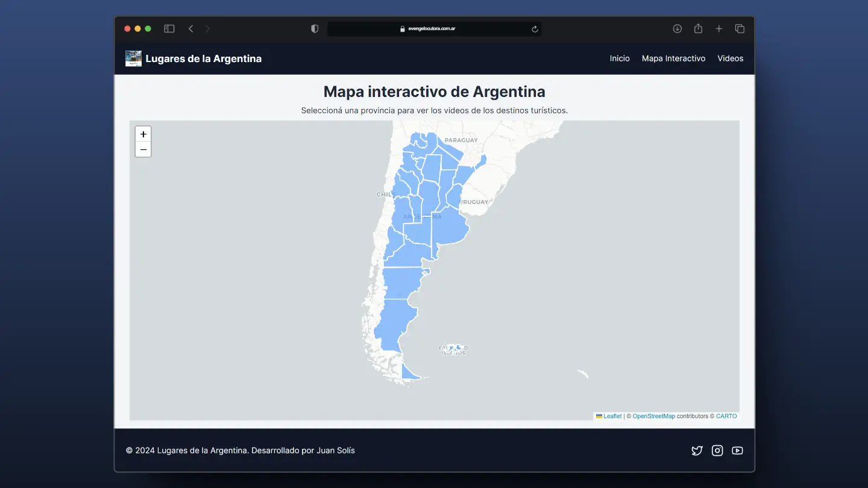Click the privacy shield icon
868x488 pixels.
(315, 29)
